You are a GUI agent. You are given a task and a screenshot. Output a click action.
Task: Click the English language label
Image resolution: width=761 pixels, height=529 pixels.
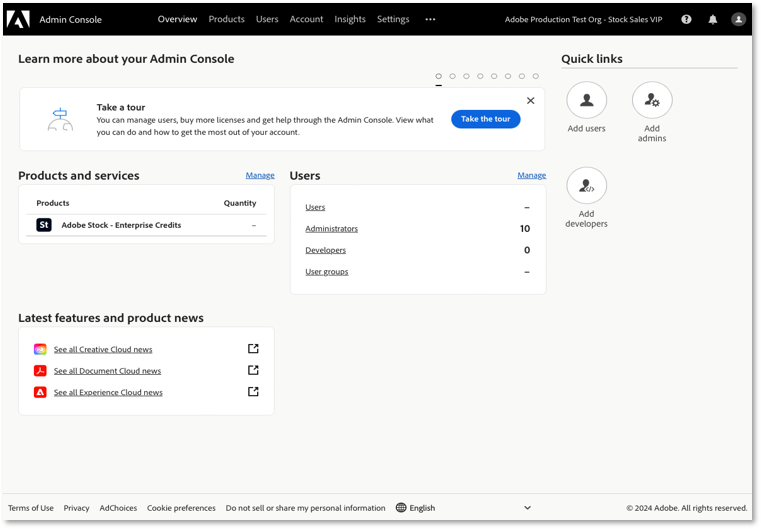pos(422,508)
